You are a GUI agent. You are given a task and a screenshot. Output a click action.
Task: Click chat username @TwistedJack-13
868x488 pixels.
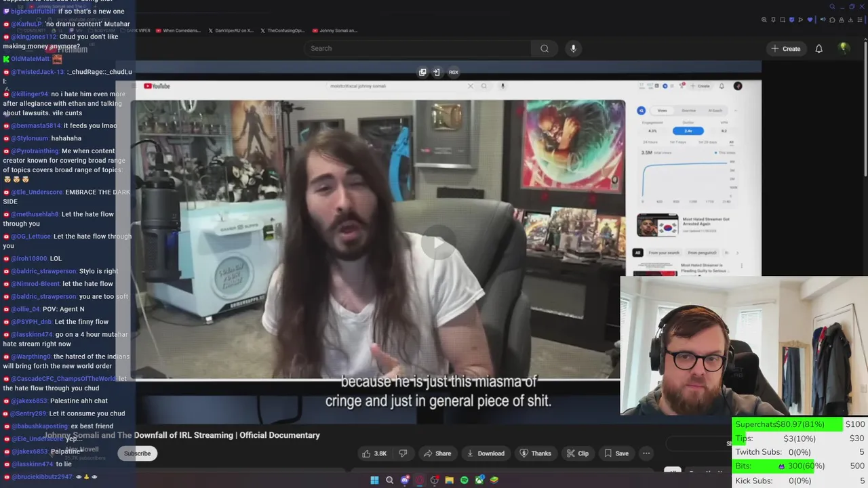pyautogui.click(x=37, y=72)
